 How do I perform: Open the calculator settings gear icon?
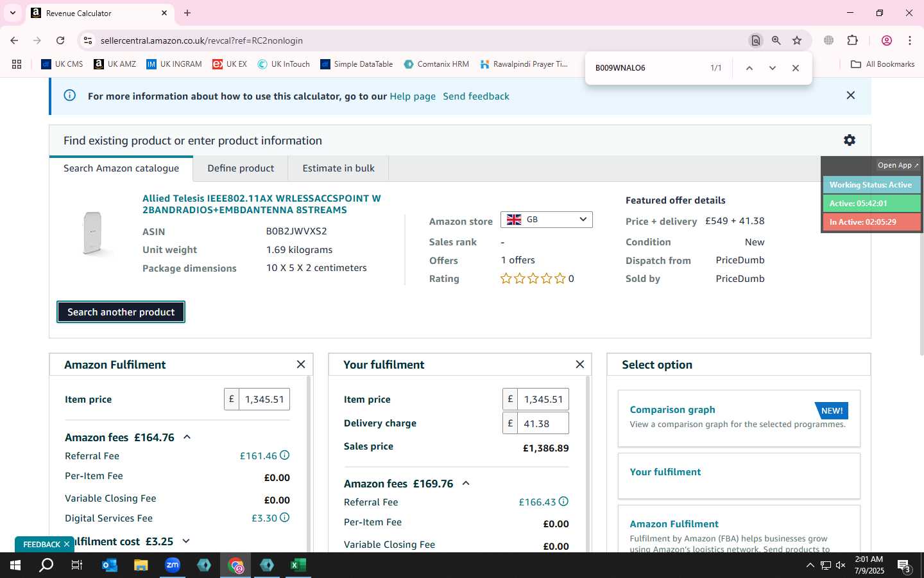[850, 140]
